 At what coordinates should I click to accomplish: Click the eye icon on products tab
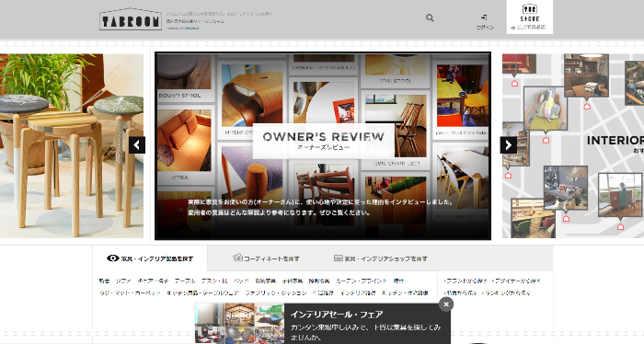pyautogui.click(x=112, y=258)
